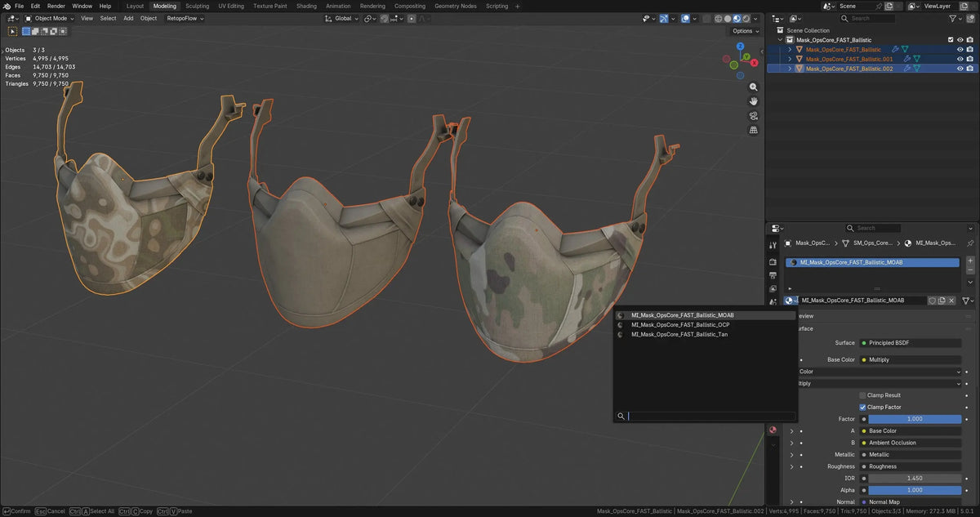Toggle viewport visibility of Mask_OpsCore_FAST_Ballistic.001
The height and width of the screenshot is (517, 980).
pyautogui.click(x=960, y=59)
